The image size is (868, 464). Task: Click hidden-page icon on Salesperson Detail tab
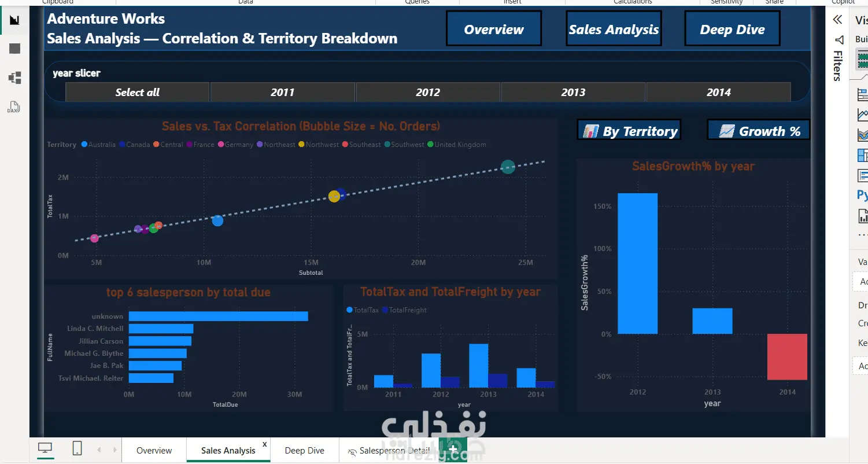coord(352,452)
